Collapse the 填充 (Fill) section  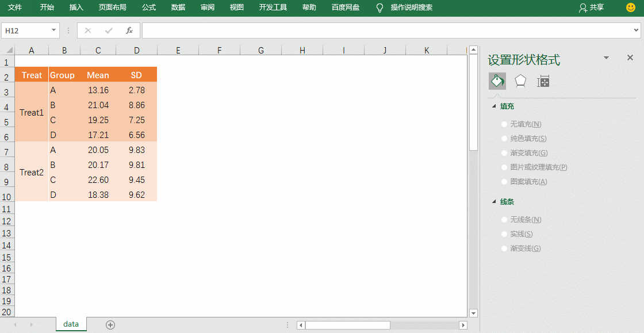pos(494,106)
